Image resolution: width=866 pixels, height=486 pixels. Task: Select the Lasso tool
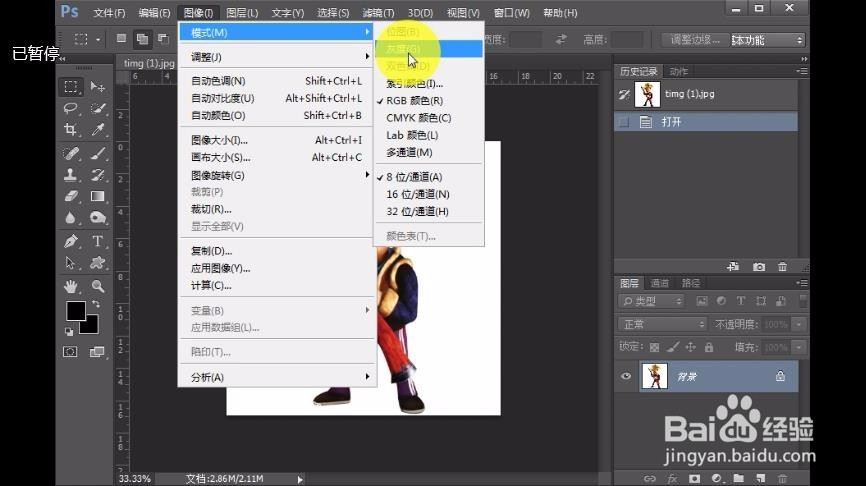[x=71, y=108]
